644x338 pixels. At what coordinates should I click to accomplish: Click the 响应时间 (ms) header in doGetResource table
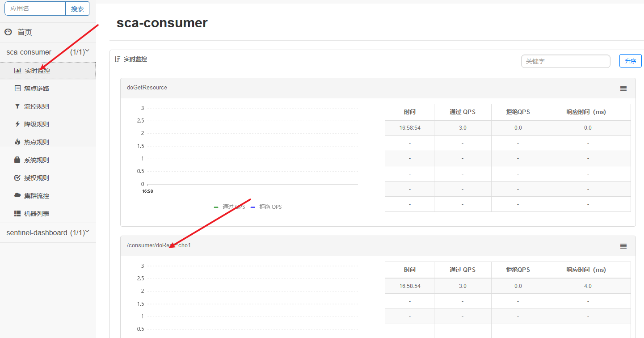(588, 112)
